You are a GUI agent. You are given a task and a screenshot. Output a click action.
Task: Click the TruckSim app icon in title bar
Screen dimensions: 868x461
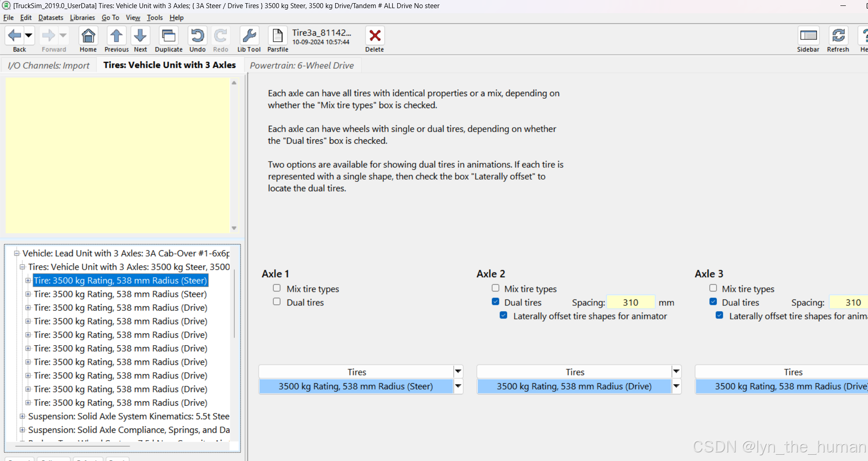(6, 5)
